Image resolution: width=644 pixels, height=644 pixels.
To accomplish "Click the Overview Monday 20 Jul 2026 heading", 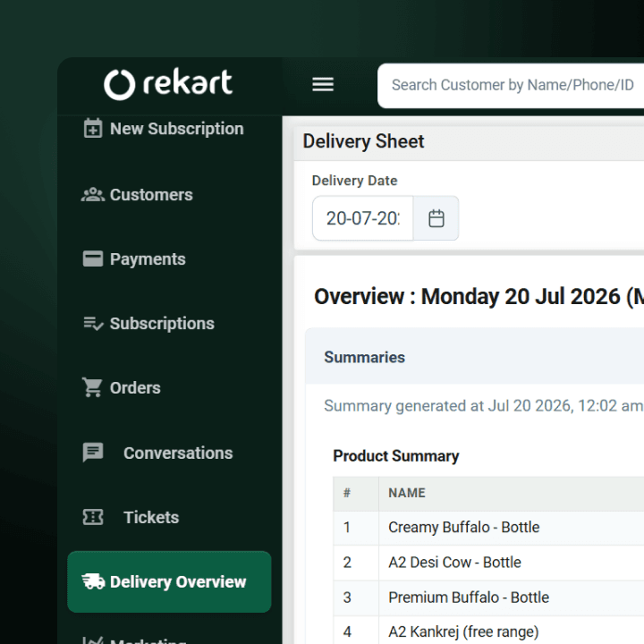I will (479, 296).
